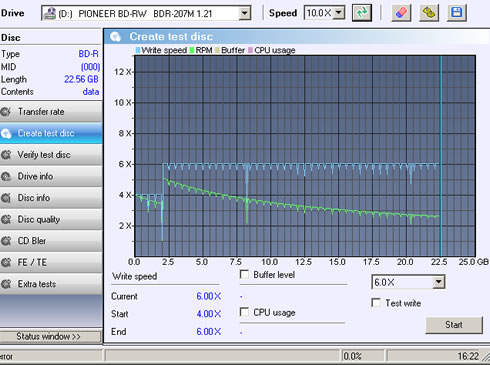The height and width of the screenshot is (365, 490).
Task: Click the Buffer legend swatch
Action: 218,50
